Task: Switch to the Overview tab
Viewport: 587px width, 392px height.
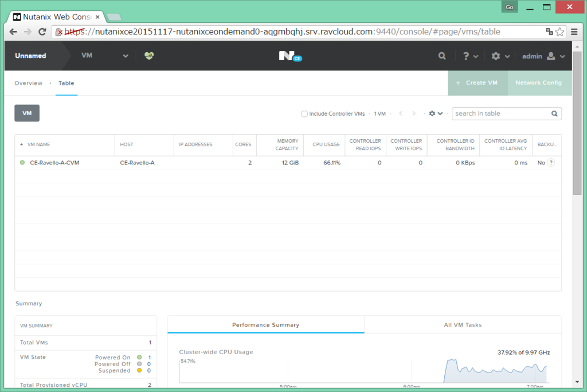Action: coord(29,83)
